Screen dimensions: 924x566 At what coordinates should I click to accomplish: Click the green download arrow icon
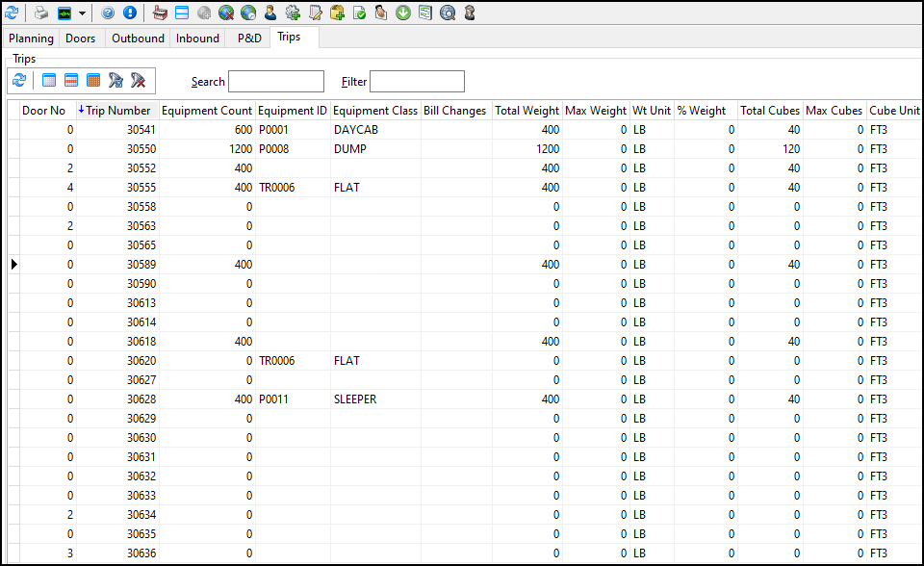point(403,13)
